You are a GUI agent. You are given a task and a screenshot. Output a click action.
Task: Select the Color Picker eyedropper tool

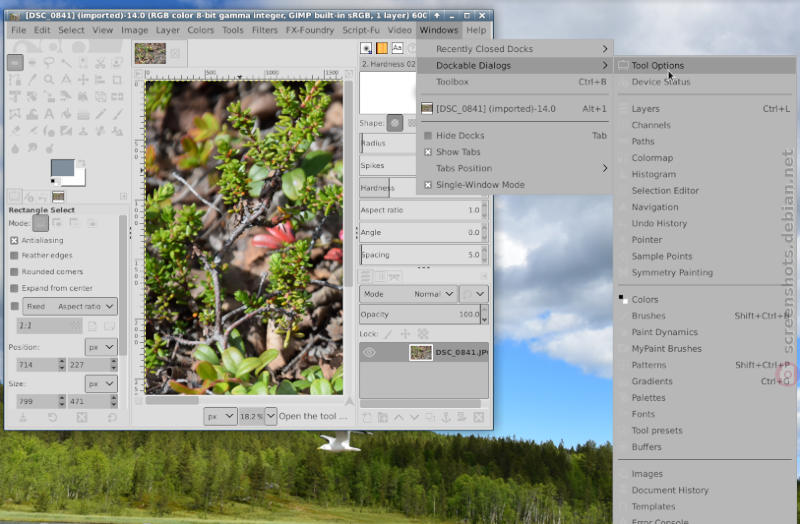coord(32,80)
